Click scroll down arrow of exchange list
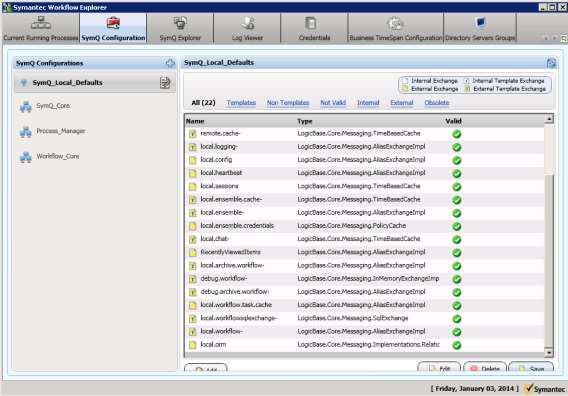The width and height of the screenshot is (568, 396). click(x=549, y=353)
